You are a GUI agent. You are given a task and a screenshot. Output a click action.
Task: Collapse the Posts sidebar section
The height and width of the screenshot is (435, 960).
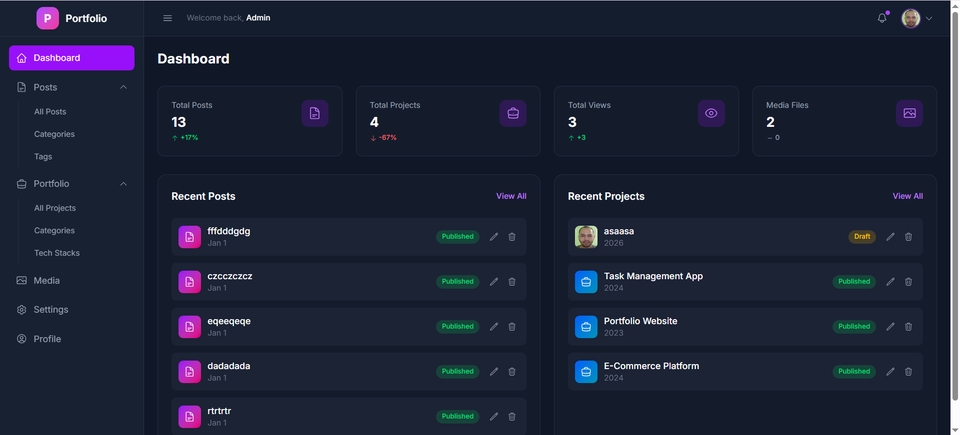pos(123,87)
